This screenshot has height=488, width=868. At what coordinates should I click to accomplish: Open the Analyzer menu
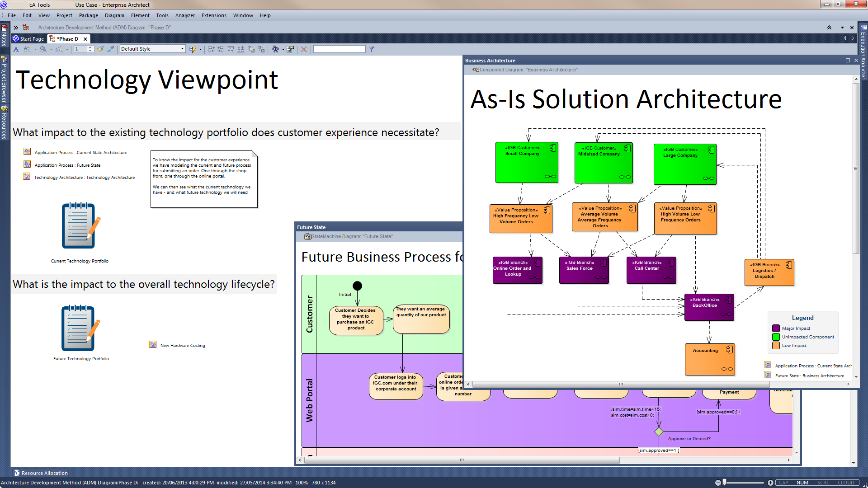click(x=185, y=15)
